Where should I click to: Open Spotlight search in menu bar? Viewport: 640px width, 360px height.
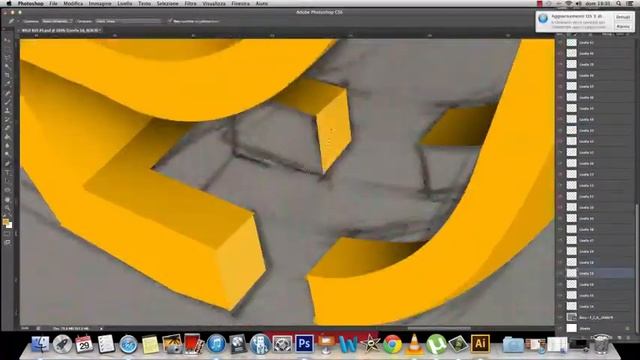[619, 3]
